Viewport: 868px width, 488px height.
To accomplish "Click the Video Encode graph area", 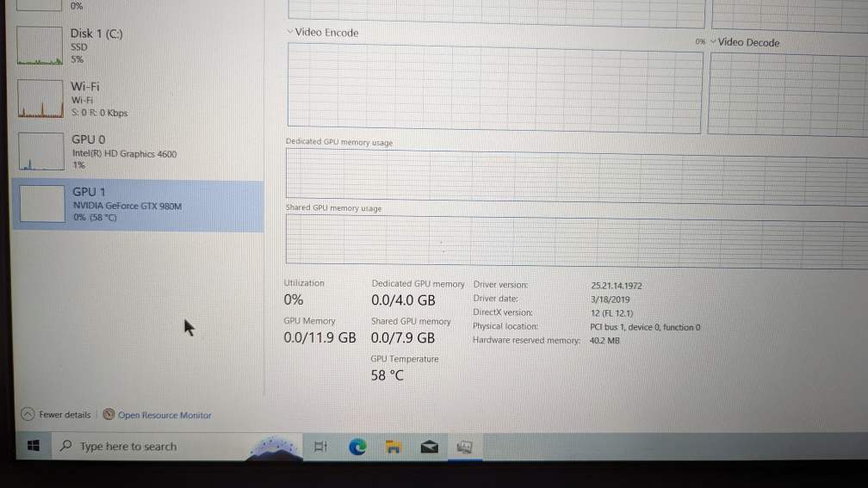I will point(494,88).
